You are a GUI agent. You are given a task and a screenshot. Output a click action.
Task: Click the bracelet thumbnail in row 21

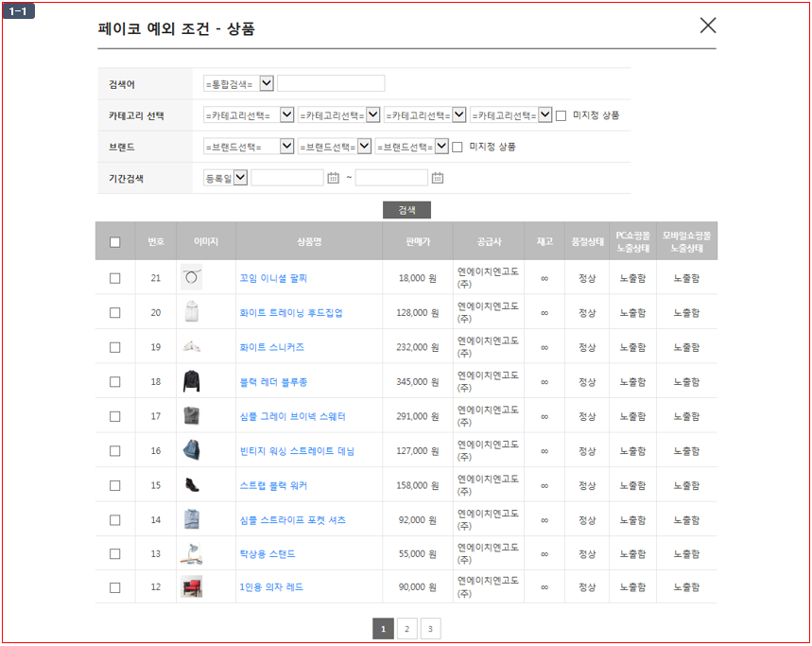pyautogui.click(x=191, y=277)
